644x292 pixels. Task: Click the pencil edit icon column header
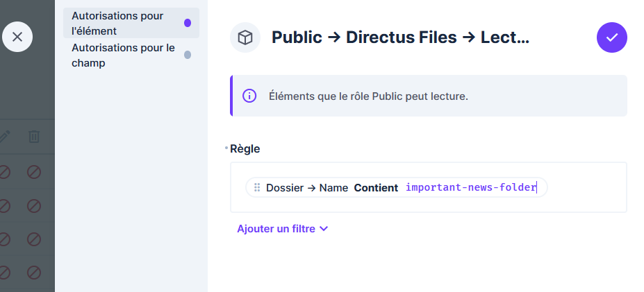click(x=4, y=137)
